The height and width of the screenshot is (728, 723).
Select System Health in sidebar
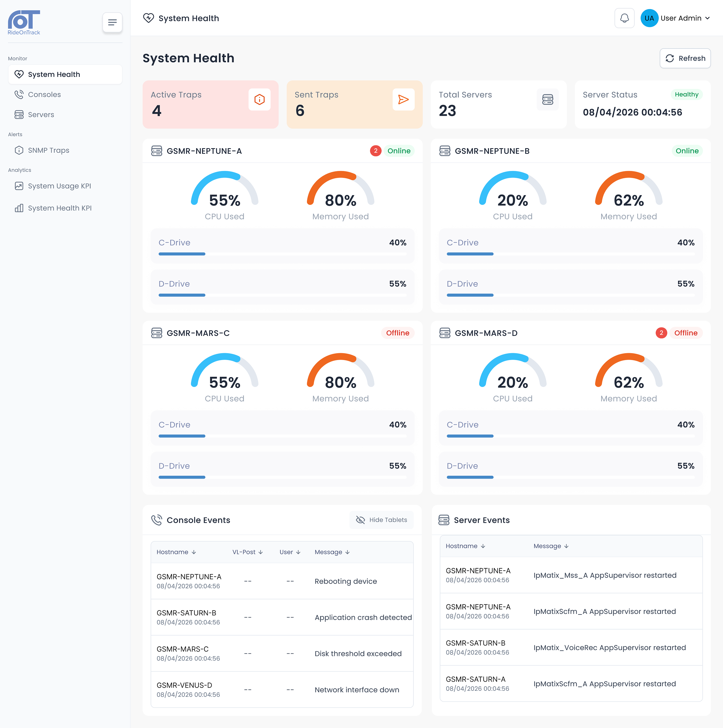coord(65,75)
